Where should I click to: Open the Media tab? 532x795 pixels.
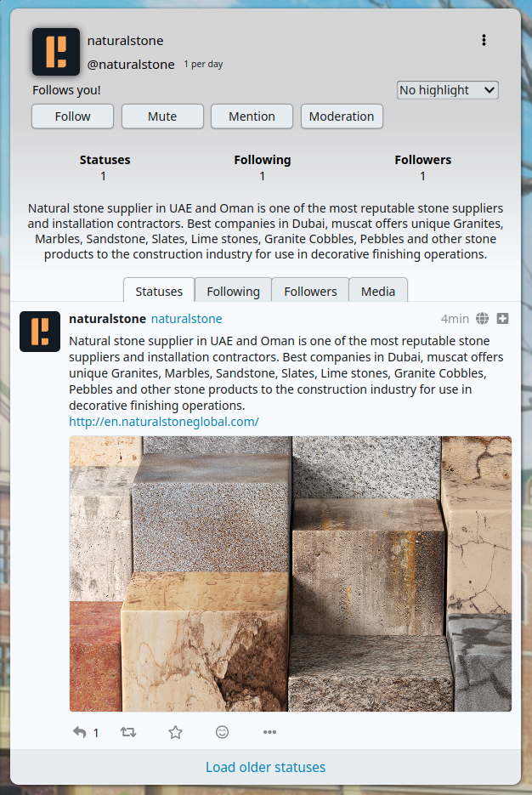coord(378,292)
